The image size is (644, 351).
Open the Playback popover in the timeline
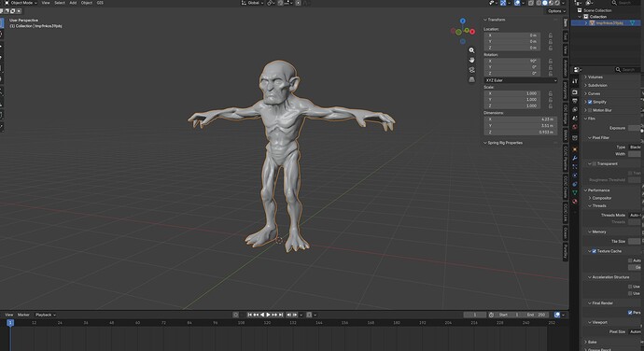[45, 315]
